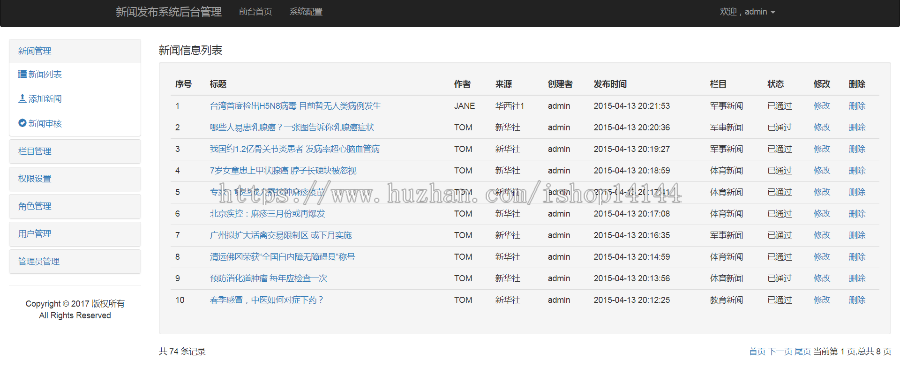Click 删除 for news row 3
The width and height of the screenshot is (900, 383).
[x=857, y=149]
